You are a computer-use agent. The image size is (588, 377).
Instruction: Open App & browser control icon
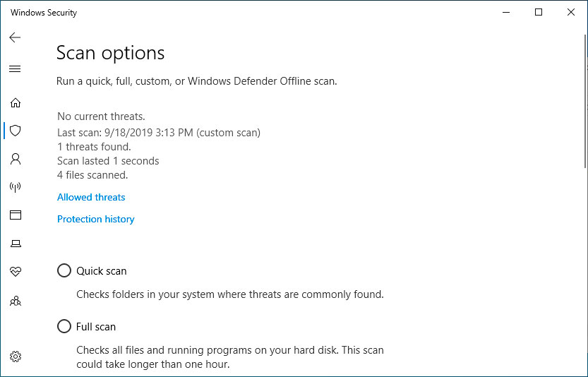[x=16, y=215]
